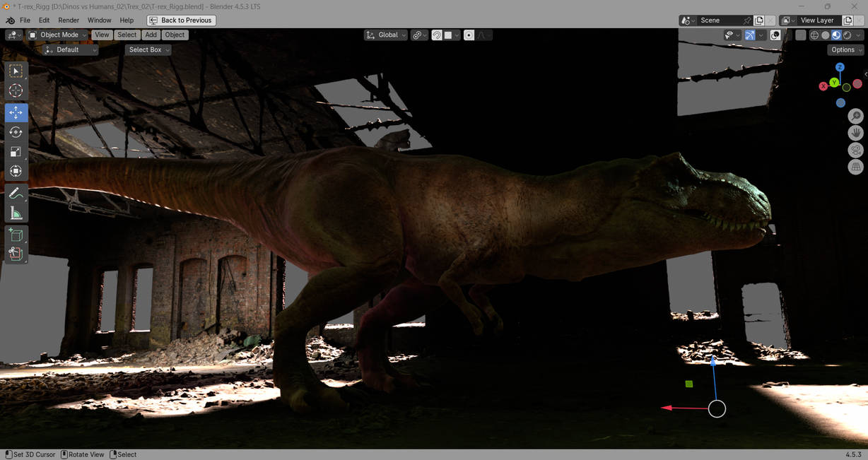Switch to rendered viewport shading

click(x=847, y=35)
